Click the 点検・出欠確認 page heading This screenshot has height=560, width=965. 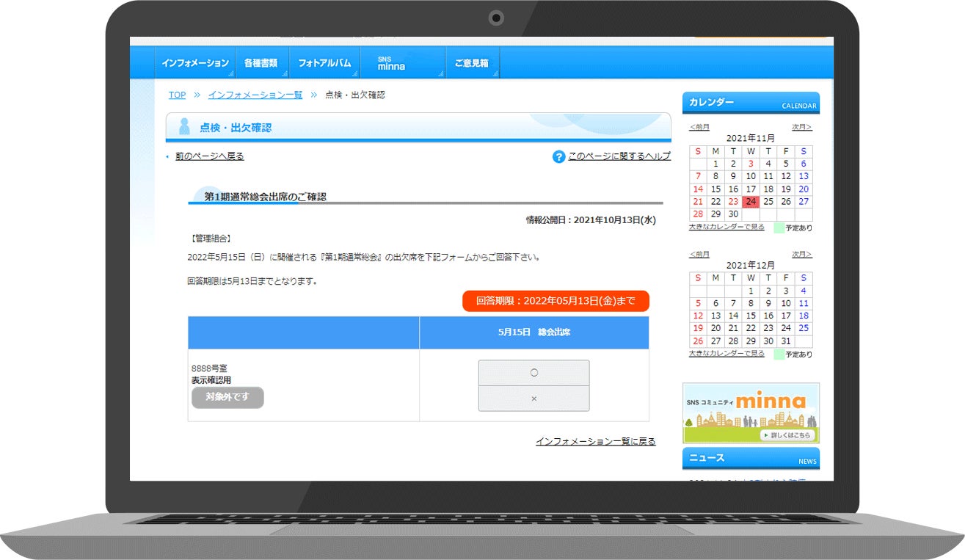coord(236,128)
